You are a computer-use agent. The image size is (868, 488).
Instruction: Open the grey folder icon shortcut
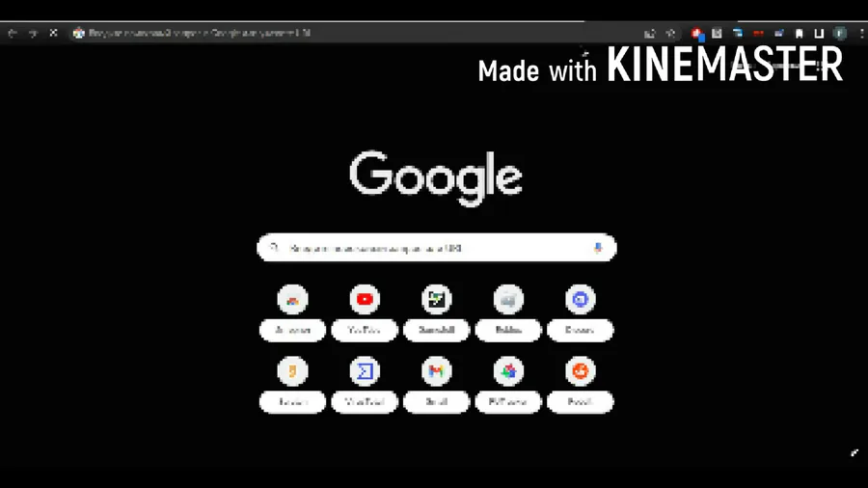click(x=508, y=300)
